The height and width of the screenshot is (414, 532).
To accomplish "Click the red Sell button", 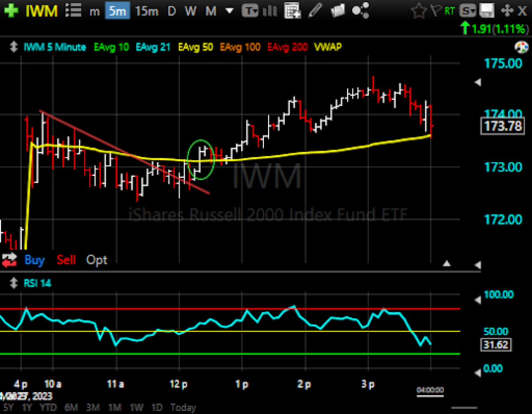I will [66, 260].
